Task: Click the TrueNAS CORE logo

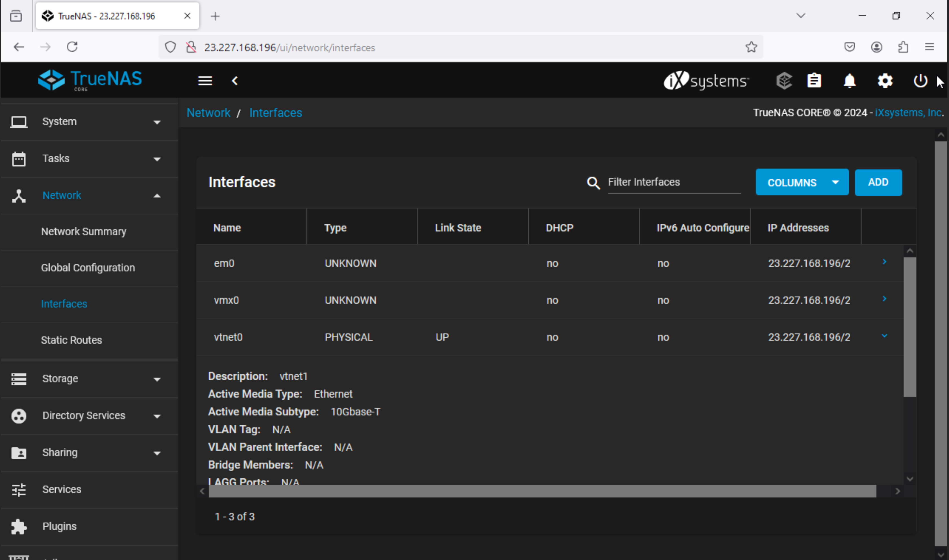Action: pyautogui.click(x=90, y=80)
